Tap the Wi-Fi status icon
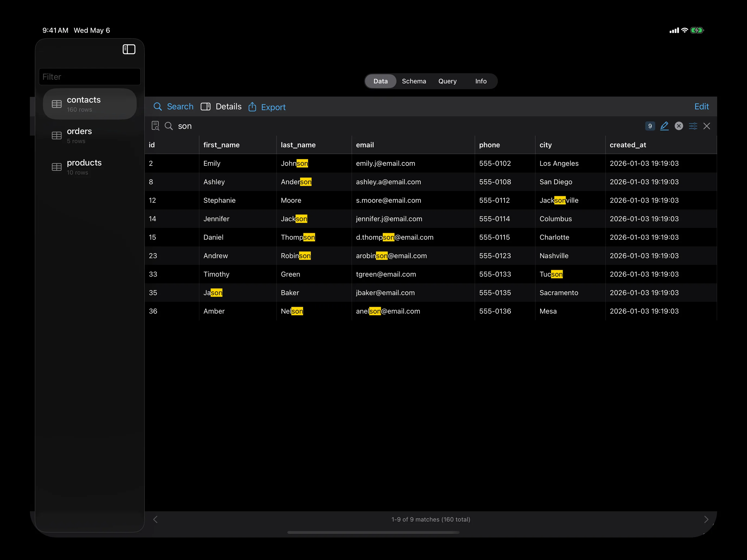 click(685, 30)
